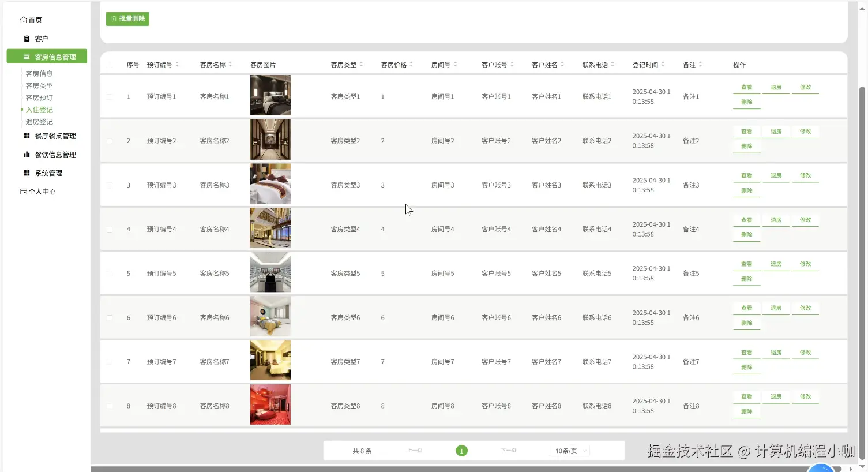Select the checkbox for row 预订编号1
The image size is (868, 472).
point(109,97)
